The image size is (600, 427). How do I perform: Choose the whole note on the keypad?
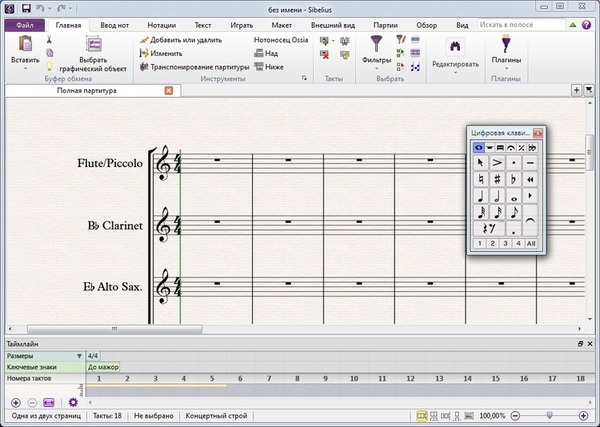[514, 196]
